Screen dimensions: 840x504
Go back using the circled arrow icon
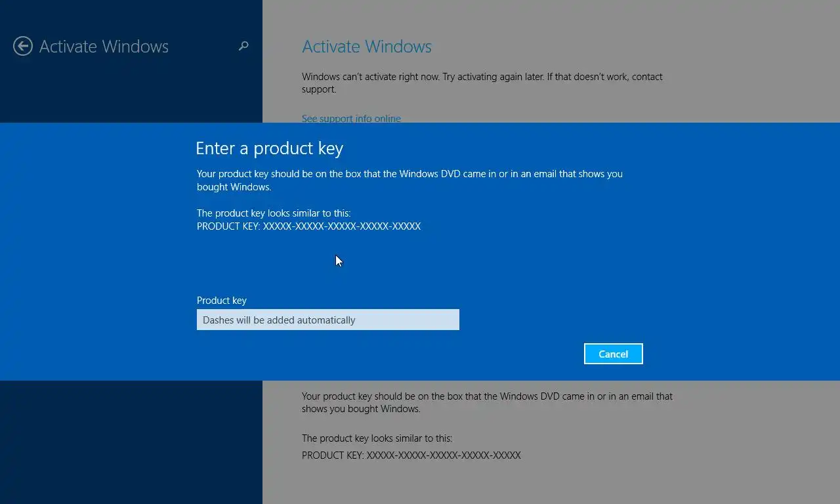pyautogui.click(x=23, y=46)
